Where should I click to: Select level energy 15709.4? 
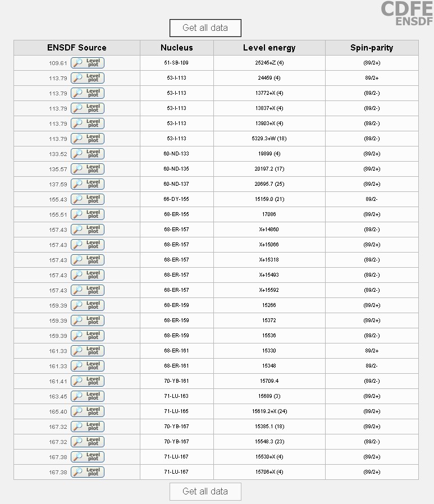(x=269, y=381)
